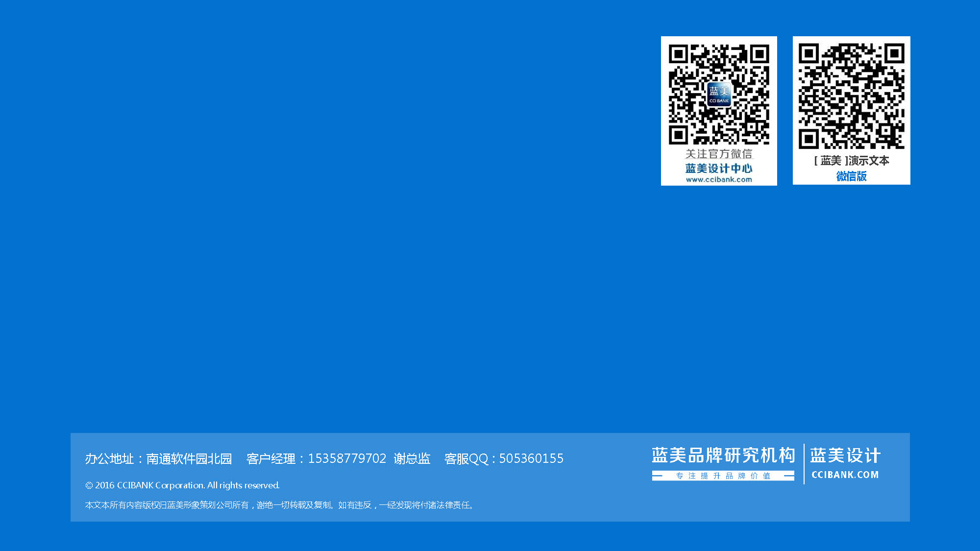
Task: Open the www.ccibank.com link
Action: pos(719,180)
